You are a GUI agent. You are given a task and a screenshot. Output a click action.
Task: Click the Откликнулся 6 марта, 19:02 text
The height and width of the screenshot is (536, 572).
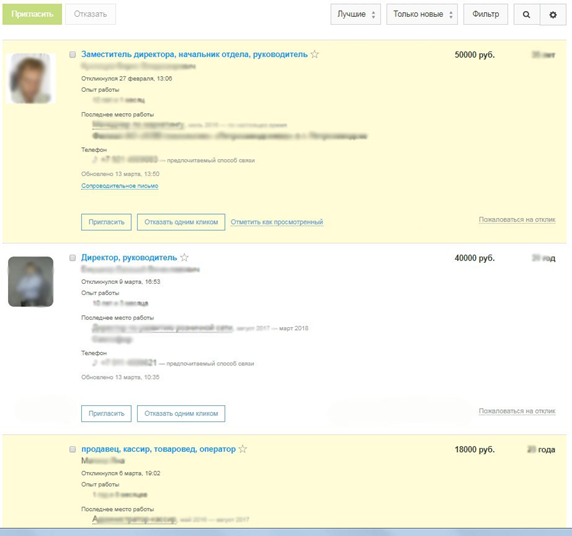click(x=120, y=473)
